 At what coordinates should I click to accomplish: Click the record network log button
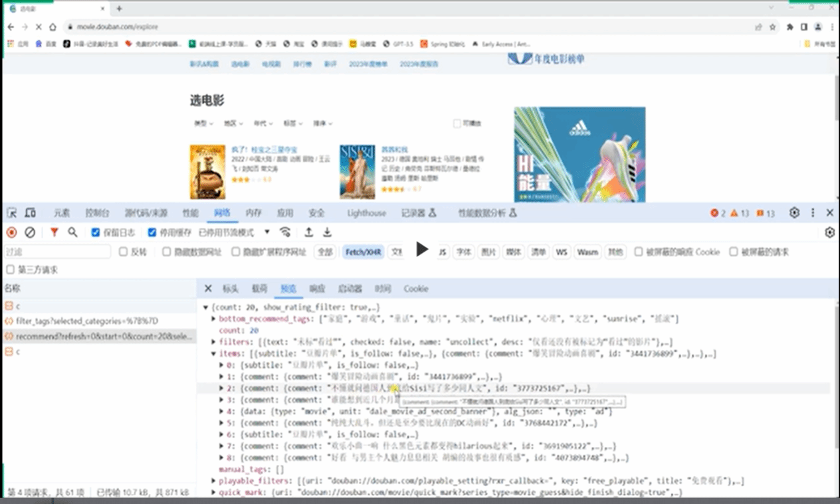tap(12, 232)
